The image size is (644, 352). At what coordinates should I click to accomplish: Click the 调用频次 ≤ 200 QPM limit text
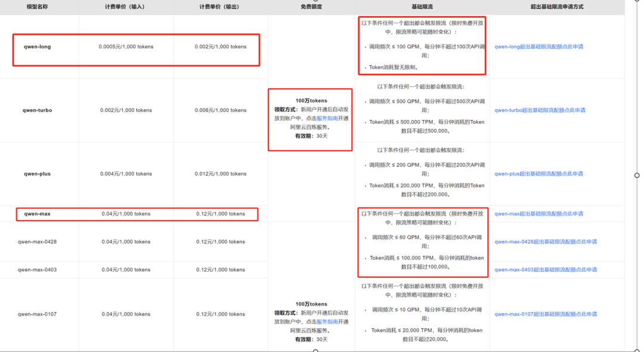[x=427, y=169]
